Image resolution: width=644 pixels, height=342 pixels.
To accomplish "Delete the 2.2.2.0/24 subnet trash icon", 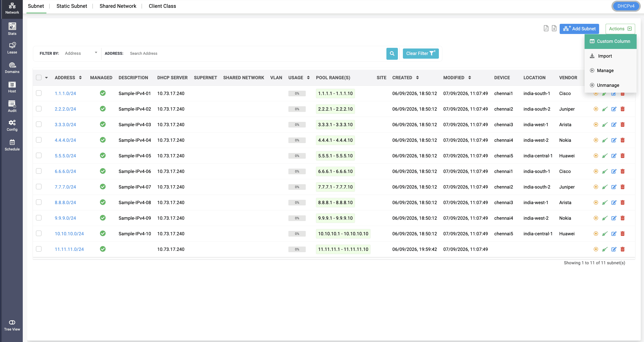I will click(x=623, y=109).
